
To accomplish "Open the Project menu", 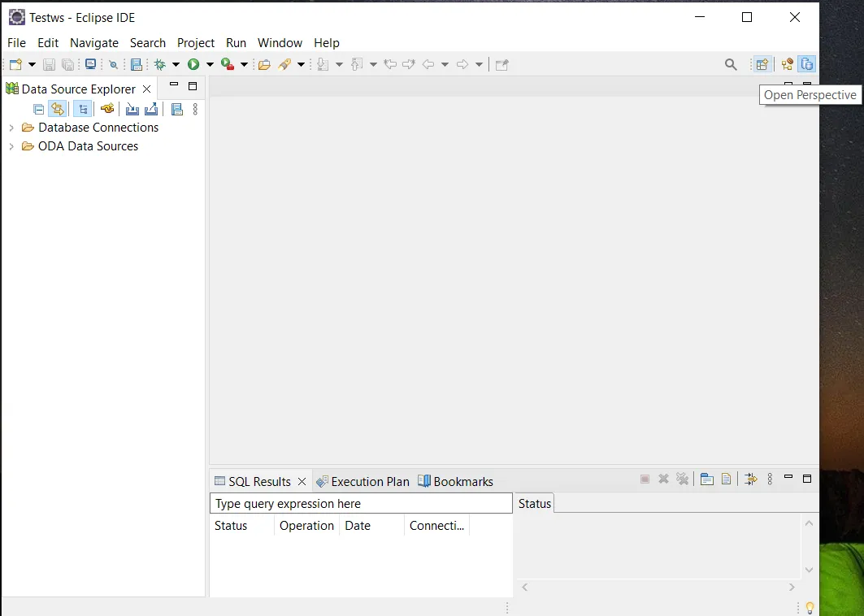I will (x=196, y=43).
